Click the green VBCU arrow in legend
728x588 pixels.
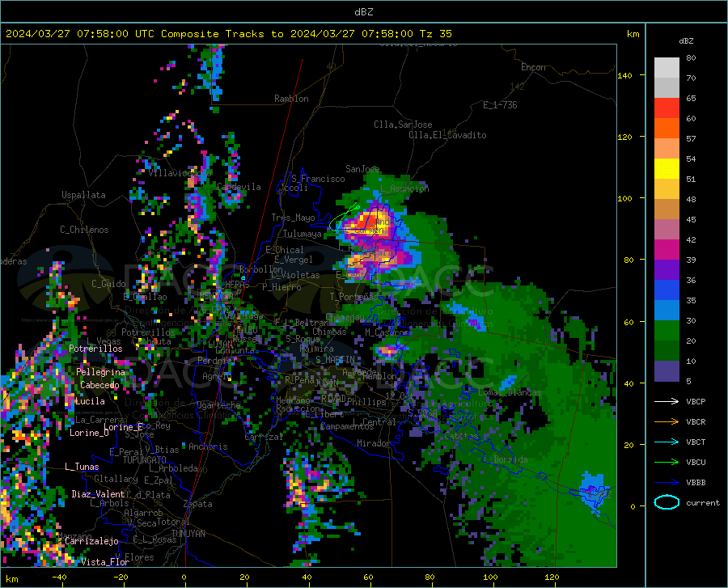tap(667, 462)
